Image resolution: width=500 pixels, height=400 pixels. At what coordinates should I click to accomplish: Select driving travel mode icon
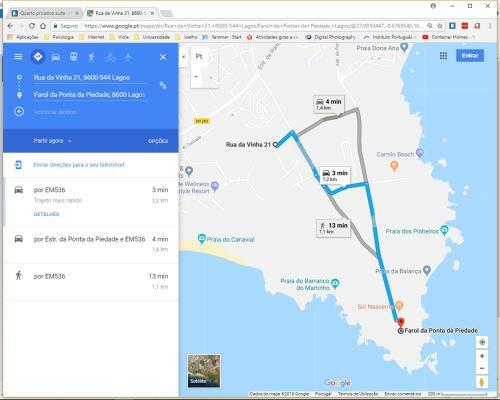click(x=56, y=57)
